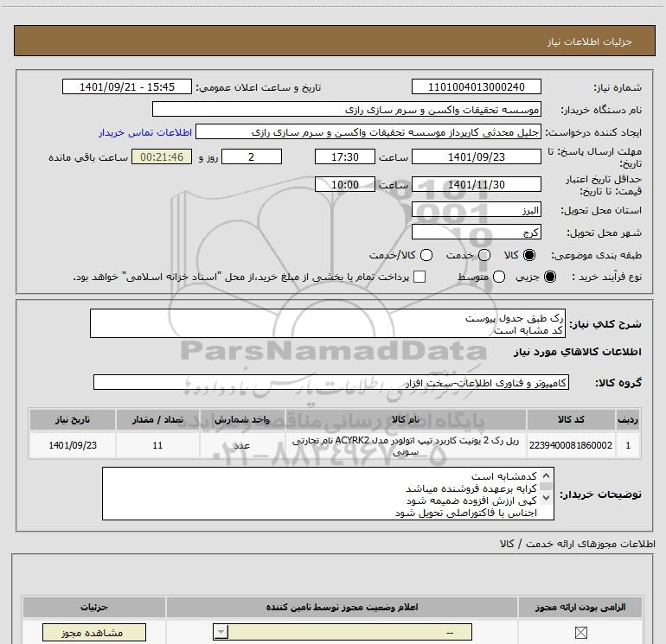Click the اطلاعات کالاهای مورد نیاز heading
666x644 pixels.
(x=577, y=352)
